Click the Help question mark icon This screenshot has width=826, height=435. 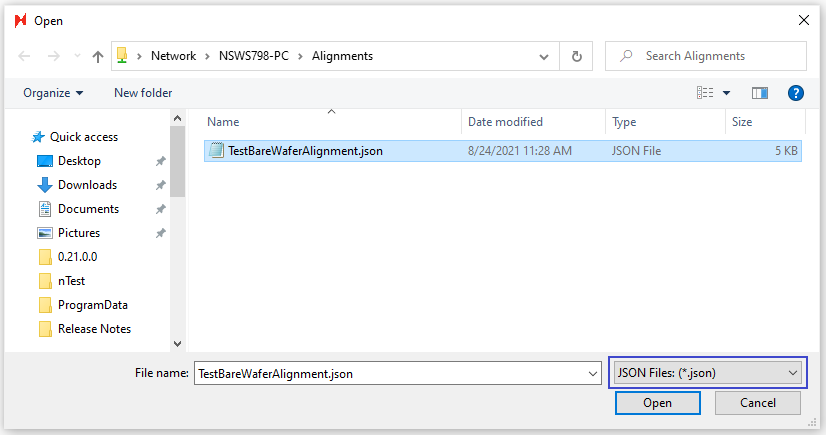click(796, 93)
